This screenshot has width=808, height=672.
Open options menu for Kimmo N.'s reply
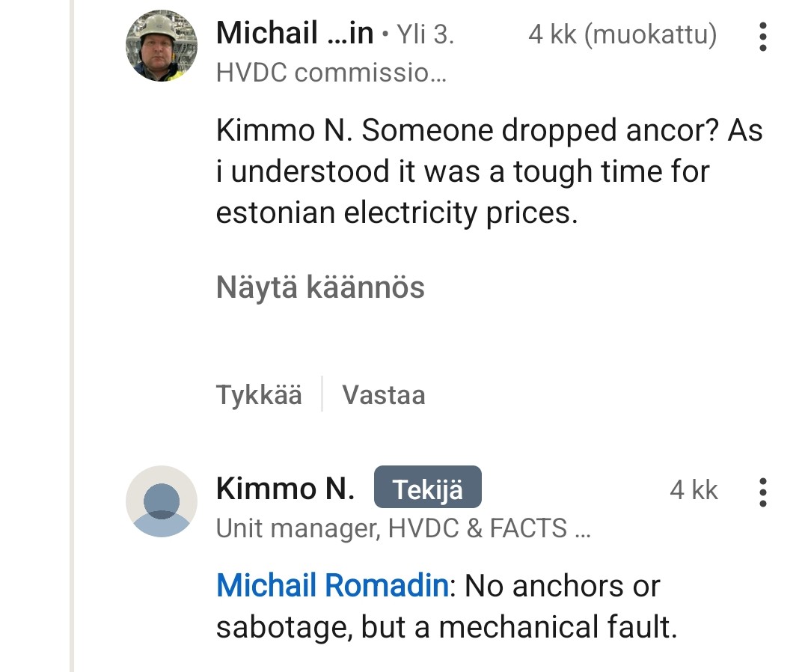click(762, 492)
